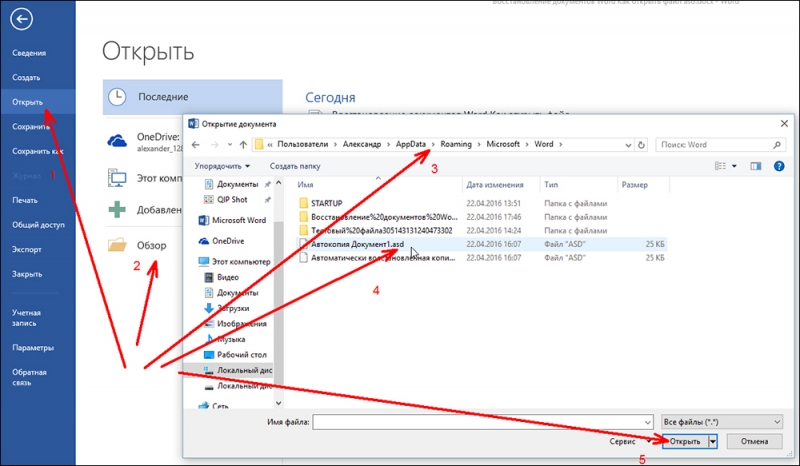This screenshot has height=466, width=800.
Task: Click Александр in the address path
Action: pyautogui.click(x=362, y=144)
